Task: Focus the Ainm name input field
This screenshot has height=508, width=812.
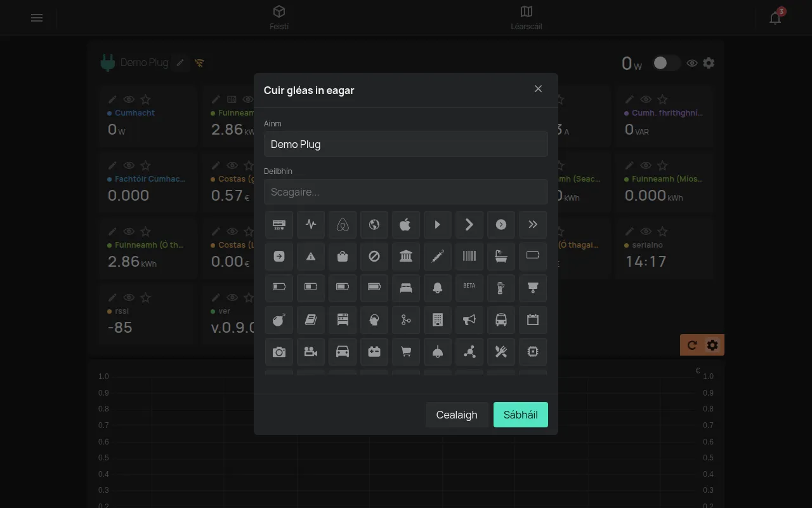Action: coord(406,144)
